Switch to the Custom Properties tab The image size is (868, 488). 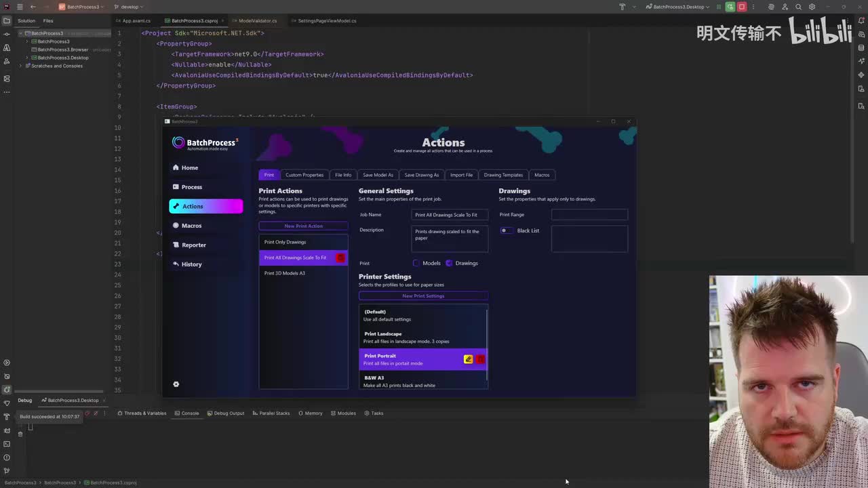[304, 175]
